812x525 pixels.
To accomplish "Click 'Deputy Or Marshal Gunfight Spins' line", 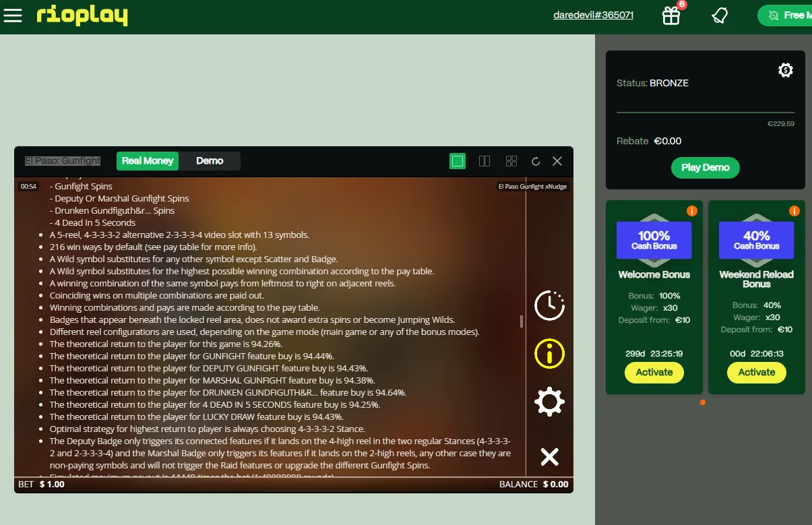I will (119, 199).
